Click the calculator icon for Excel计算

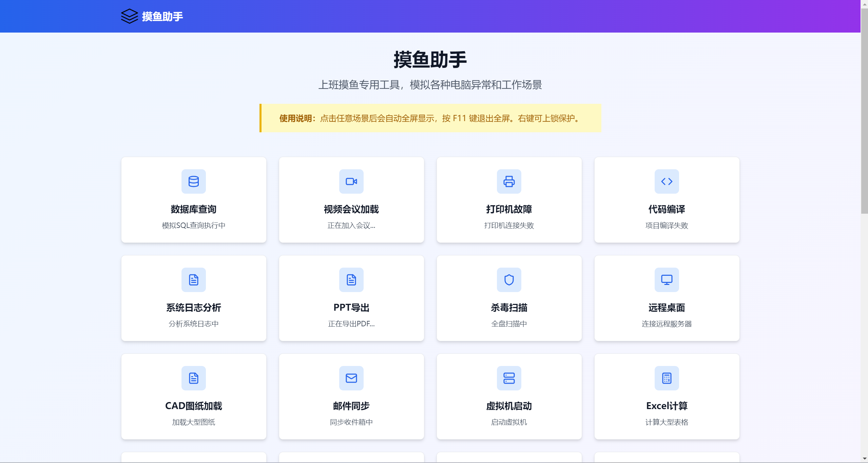point(667,378)
